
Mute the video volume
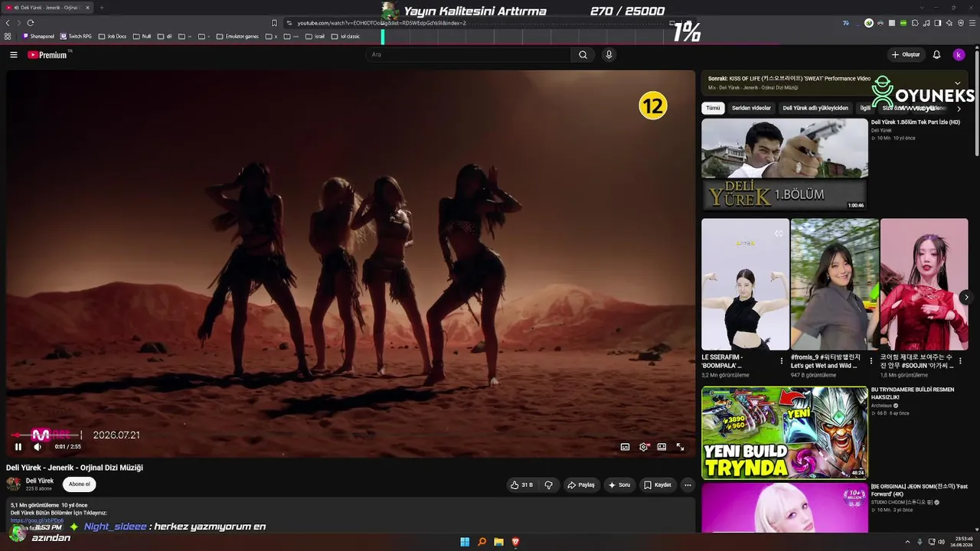coord(38,447)
